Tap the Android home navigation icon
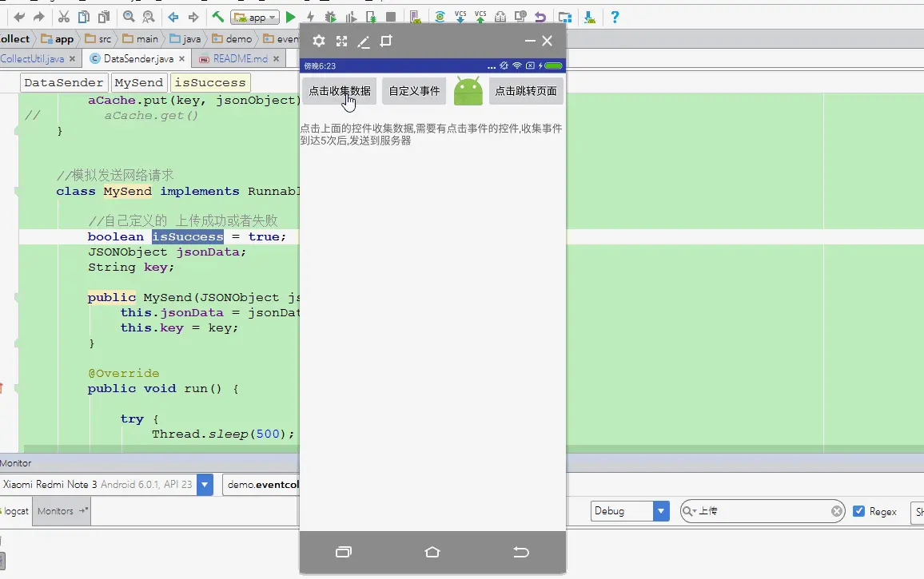Image resolution: width=924 pixels, height=579 pixels. pyautogui.click(x=432, y=552)
